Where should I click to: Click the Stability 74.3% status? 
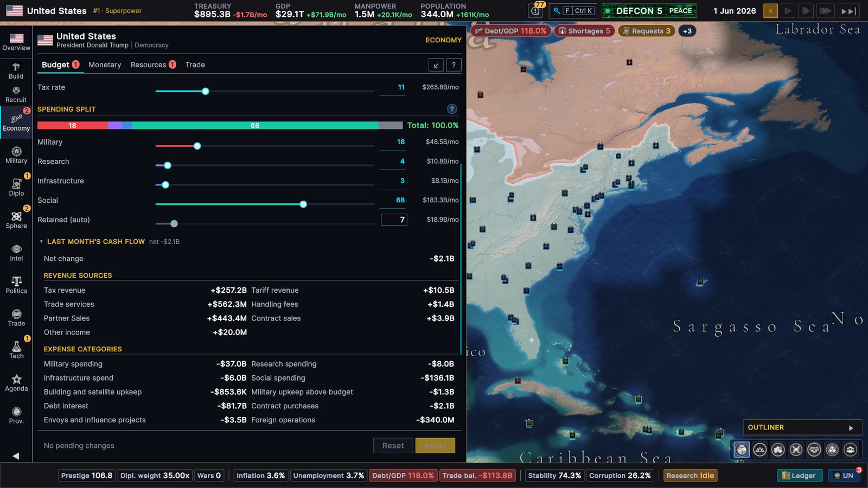pyautogui.click(x=554, y=476)
